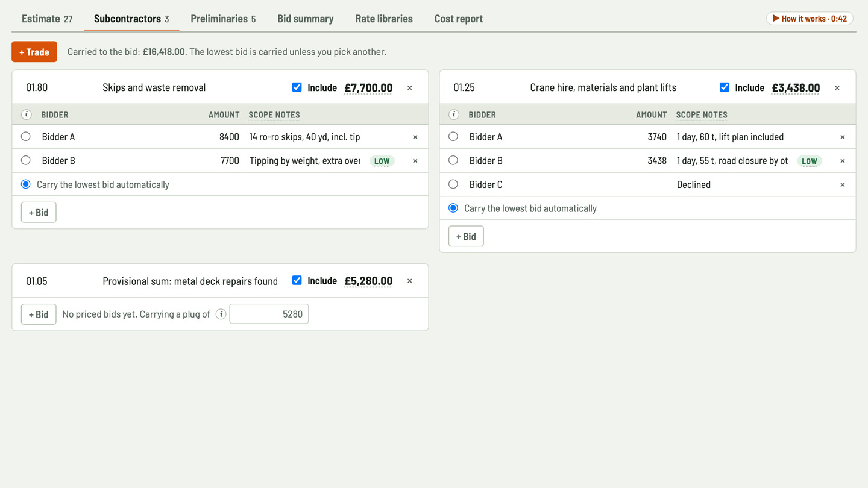Select carry lowest bid automatically for Skips
The image size is (868, 488).
26,184
